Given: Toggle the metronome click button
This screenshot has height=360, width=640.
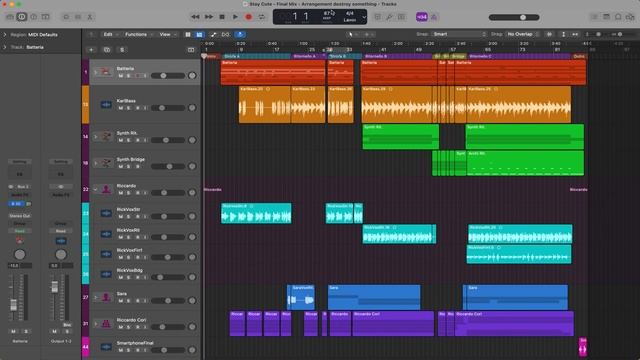Looking at the screenshot, I should click(x=433, y=17).
